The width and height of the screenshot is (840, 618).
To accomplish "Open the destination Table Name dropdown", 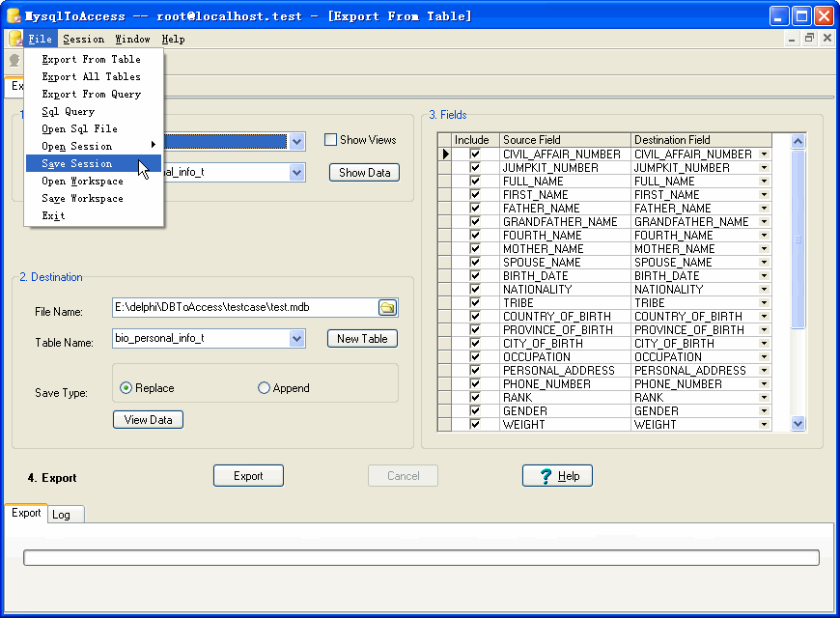I will 297,339.
